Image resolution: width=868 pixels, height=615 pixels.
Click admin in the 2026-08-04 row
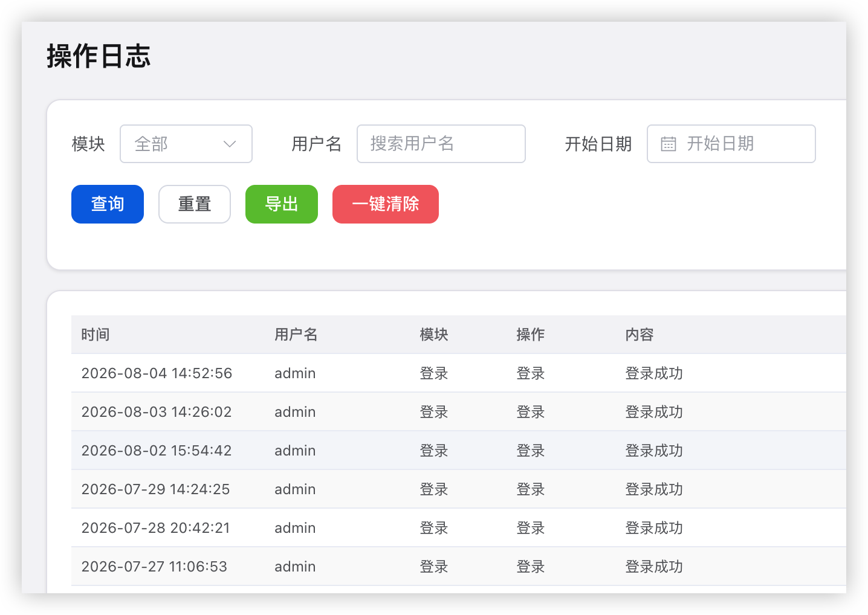tap(295, 373)
